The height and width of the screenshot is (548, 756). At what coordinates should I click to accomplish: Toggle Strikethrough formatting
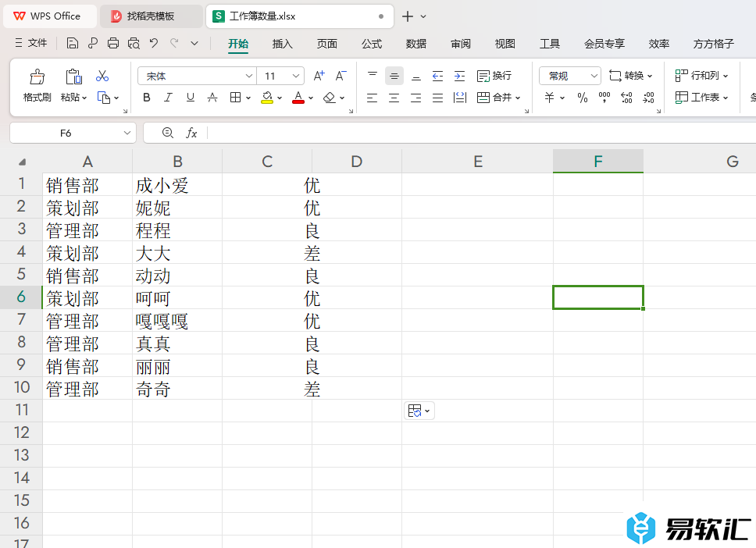pos(212,98)
